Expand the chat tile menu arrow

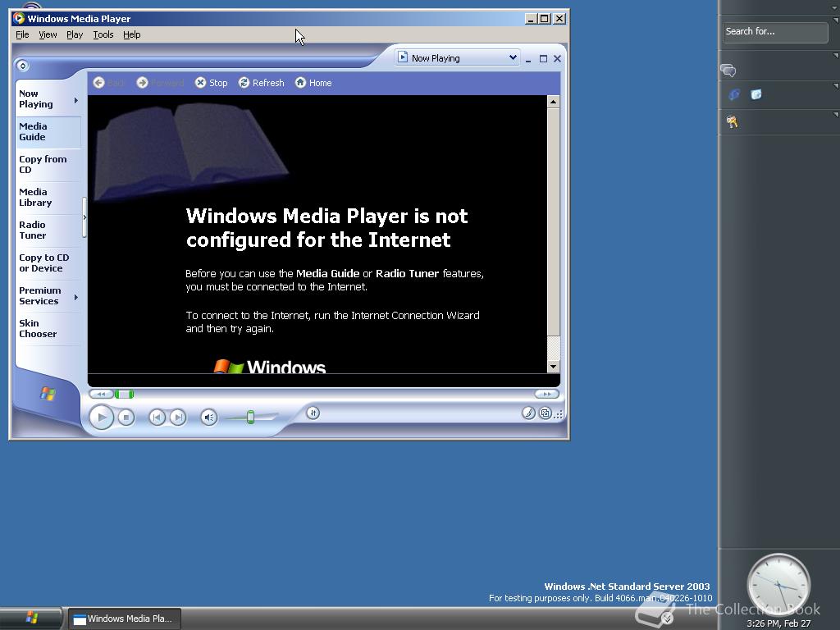click(x=836, y=55)
